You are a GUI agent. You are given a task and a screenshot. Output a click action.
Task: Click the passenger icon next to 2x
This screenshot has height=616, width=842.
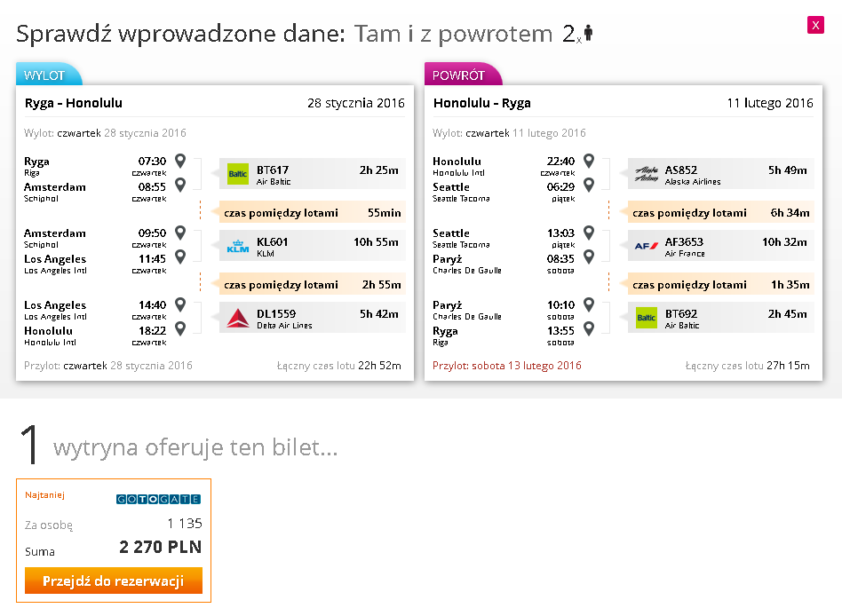(589, 33)
